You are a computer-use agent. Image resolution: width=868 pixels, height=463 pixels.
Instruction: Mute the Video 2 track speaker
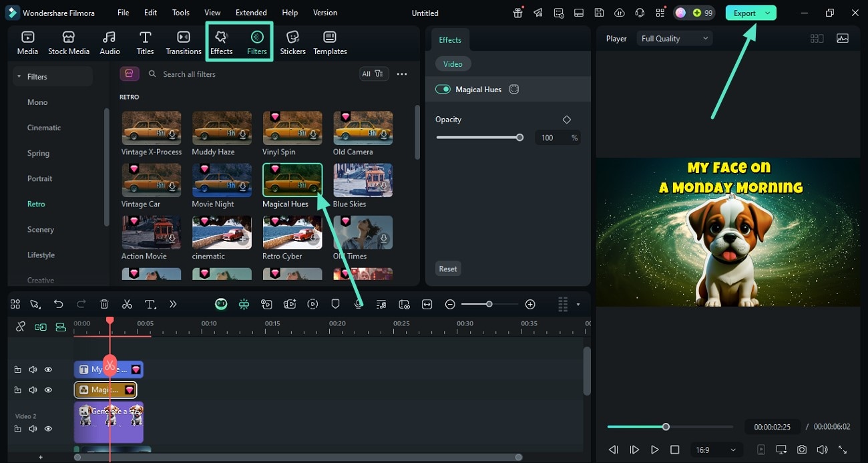tap(33, 428)
